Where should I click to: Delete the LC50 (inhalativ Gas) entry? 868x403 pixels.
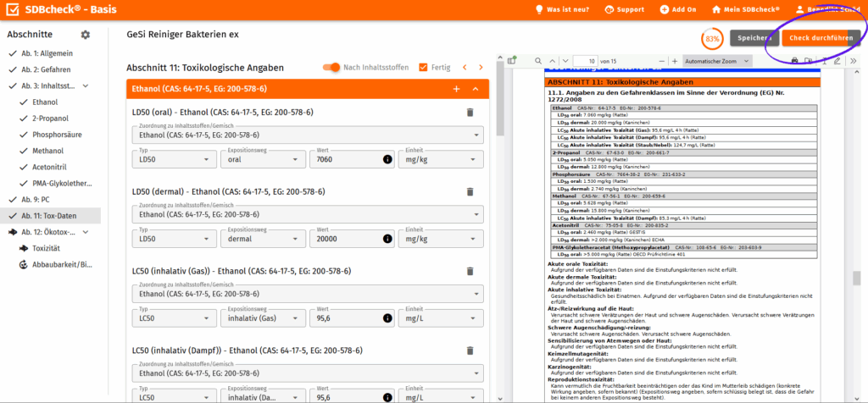coord(470,271)
